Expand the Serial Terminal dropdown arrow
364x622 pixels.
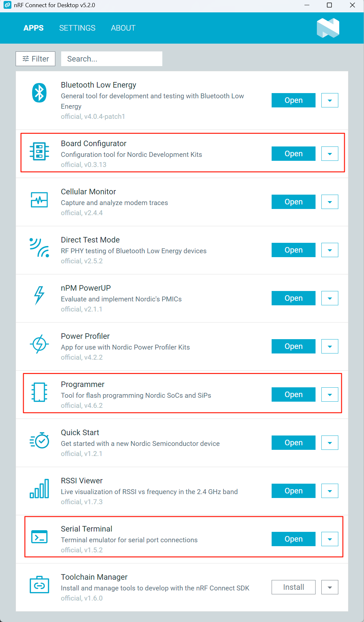tap(330, 539)
